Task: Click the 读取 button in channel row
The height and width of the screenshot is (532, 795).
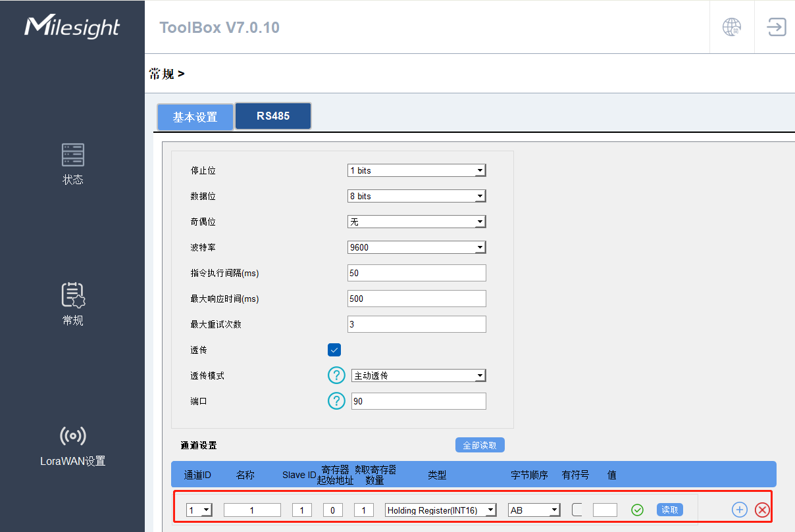Action: 669,510
